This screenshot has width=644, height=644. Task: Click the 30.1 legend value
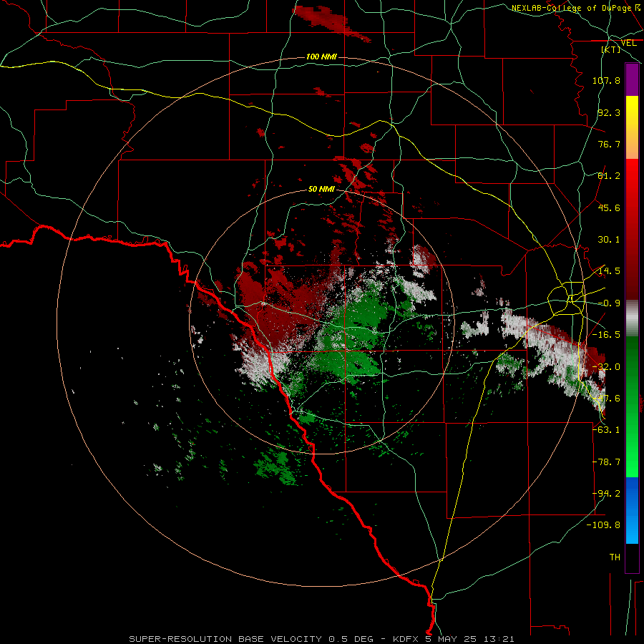pos(609,240)
